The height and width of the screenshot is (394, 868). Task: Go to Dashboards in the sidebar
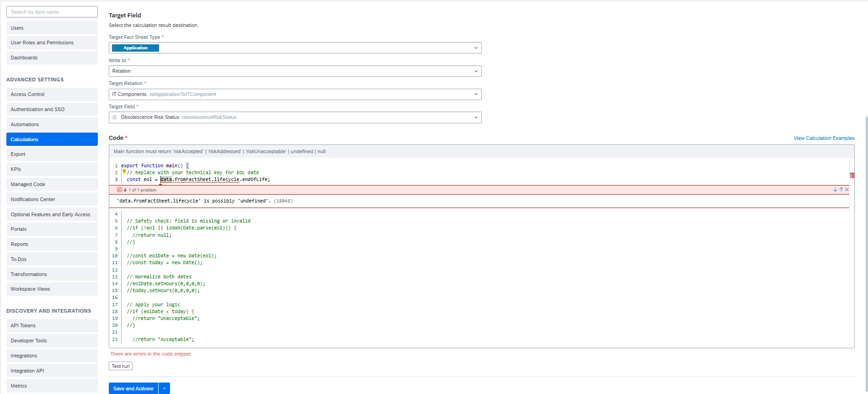(x=52, y=58)
